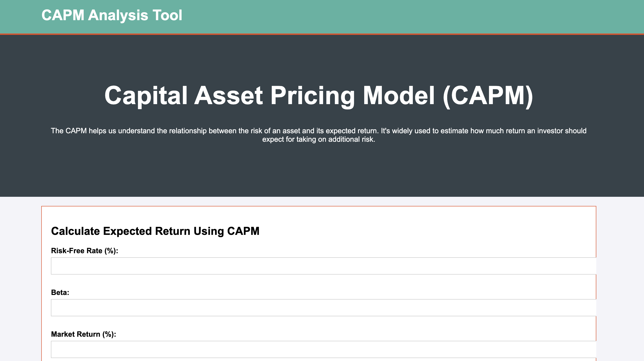Click the CAPM Analysis Tool header title
This screenshot has height=361, width=644.
112,15
